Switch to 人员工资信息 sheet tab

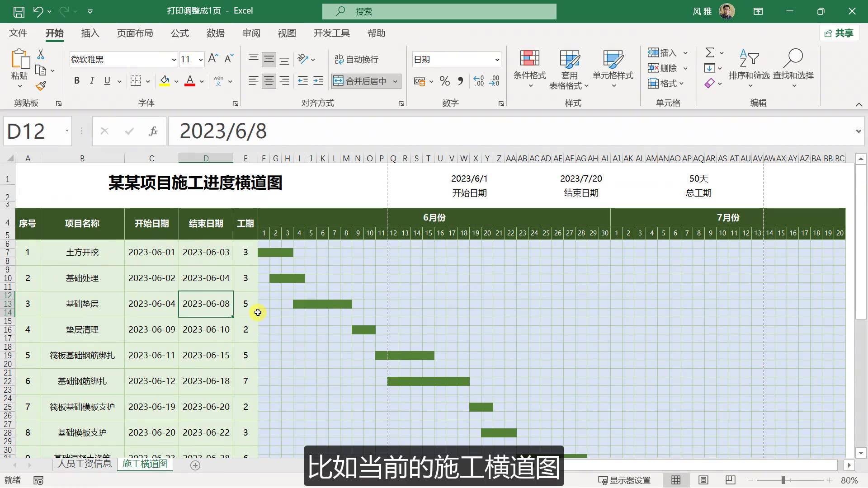84,464
